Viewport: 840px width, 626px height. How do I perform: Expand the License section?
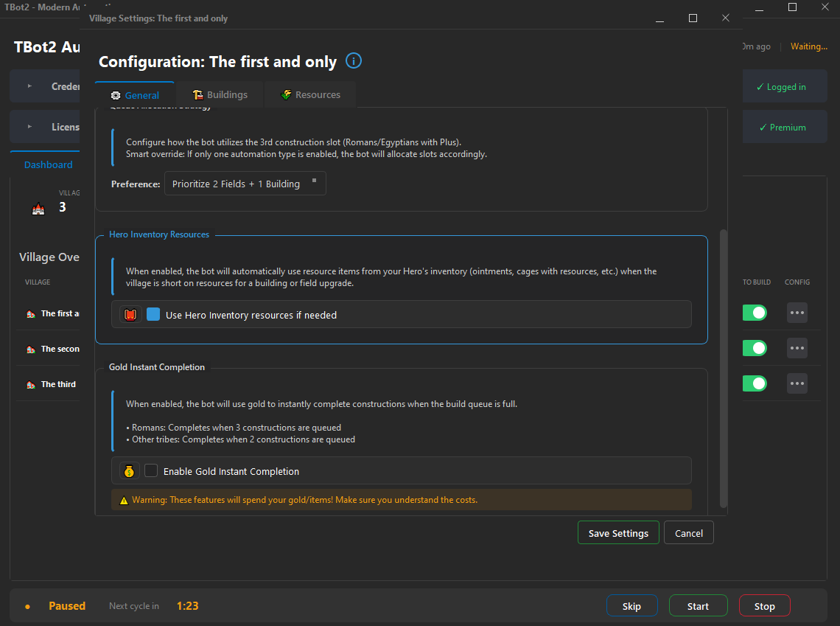click(30, 127)
